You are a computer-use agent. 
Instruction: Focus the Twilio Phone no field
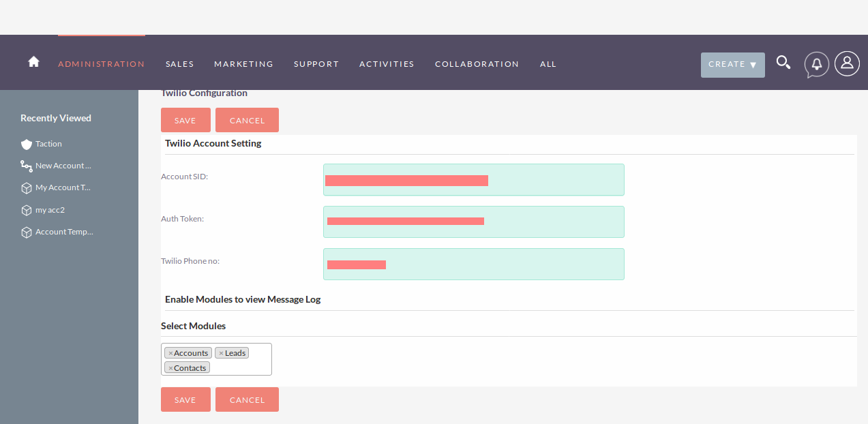[x=473, y=264]
